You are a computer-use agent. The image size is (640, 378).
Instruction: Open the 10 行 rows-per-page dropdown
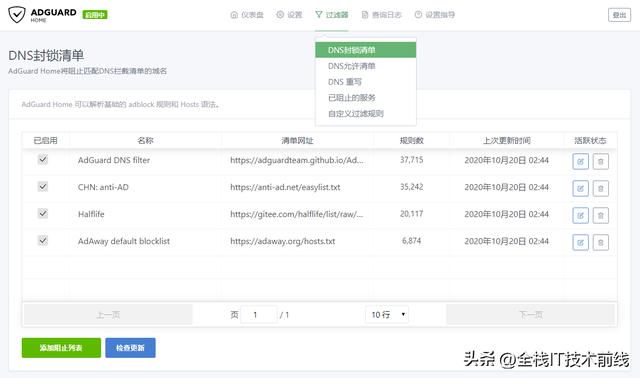pos(387,314)
